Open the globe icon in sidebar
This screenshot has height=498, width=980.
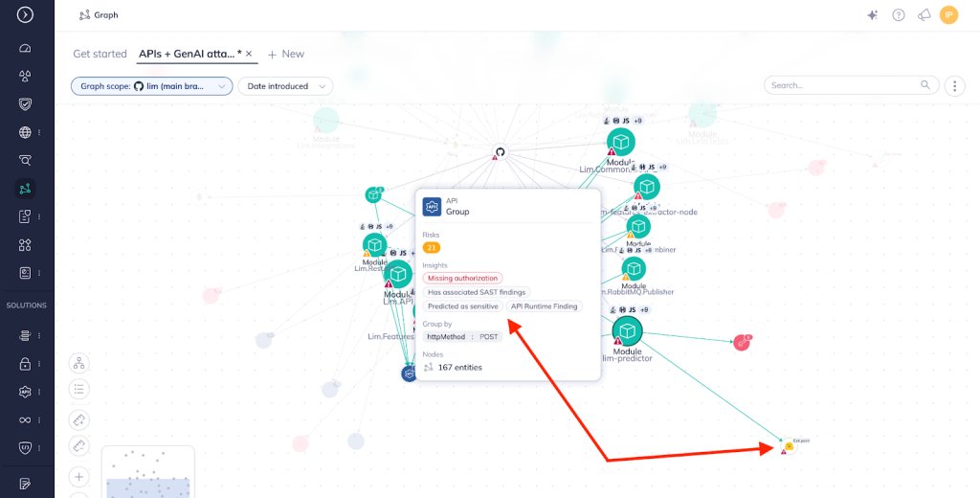click(25, 132)
